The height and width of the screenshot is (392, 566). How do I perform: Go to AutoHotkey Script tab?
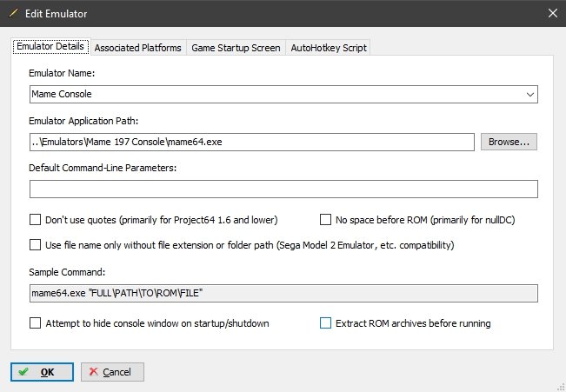click(x=329, y=48)
